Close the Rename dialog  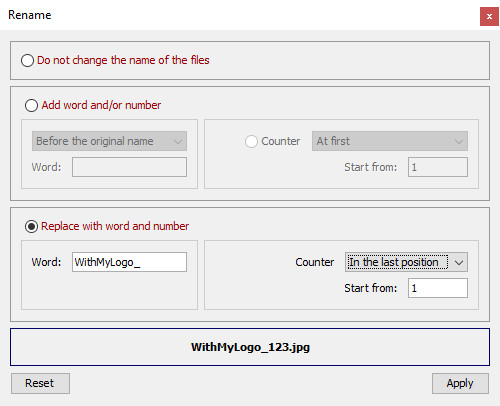pyautogui.click(x=489, y=16)
